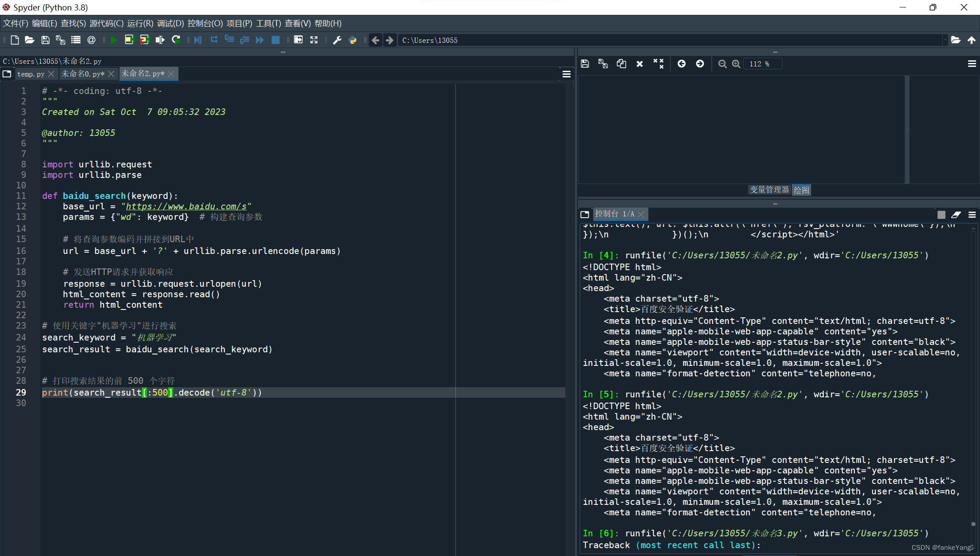Open the 运行(R) menu

[x=140, y=24]
